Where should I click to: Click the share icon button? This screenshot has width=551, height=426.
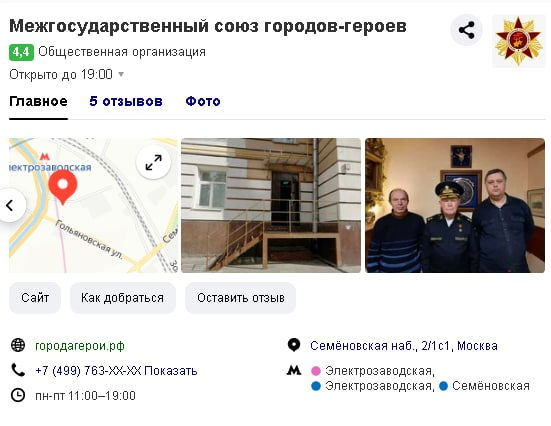click(466, 30)
